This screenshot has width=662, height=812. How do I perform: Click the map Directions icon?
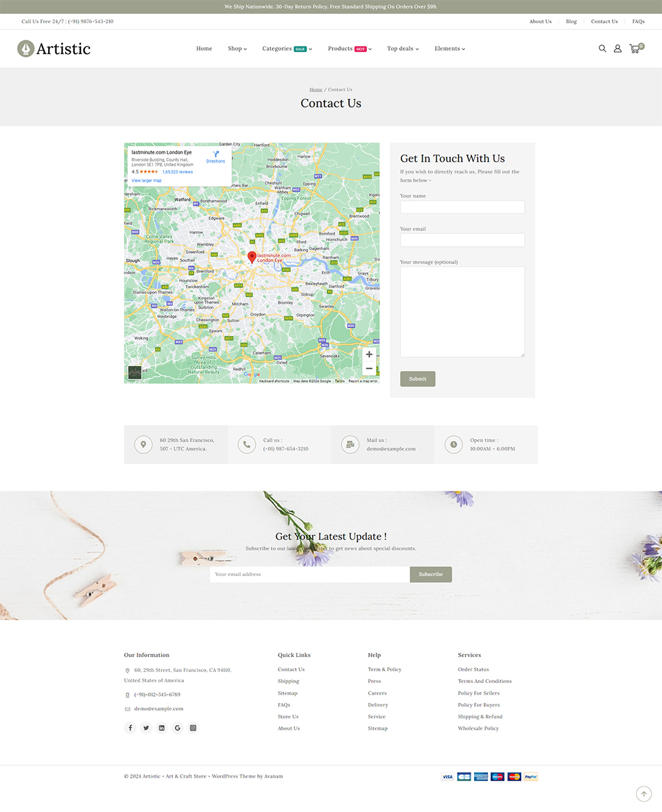point(215,156)
